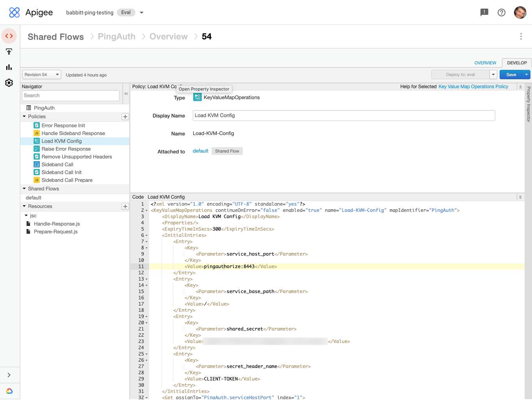Image resolution: width=532 pixels, height=400 pixels.
Task: Open the Revision 54 dropdown
Action: tap(41, 74)
